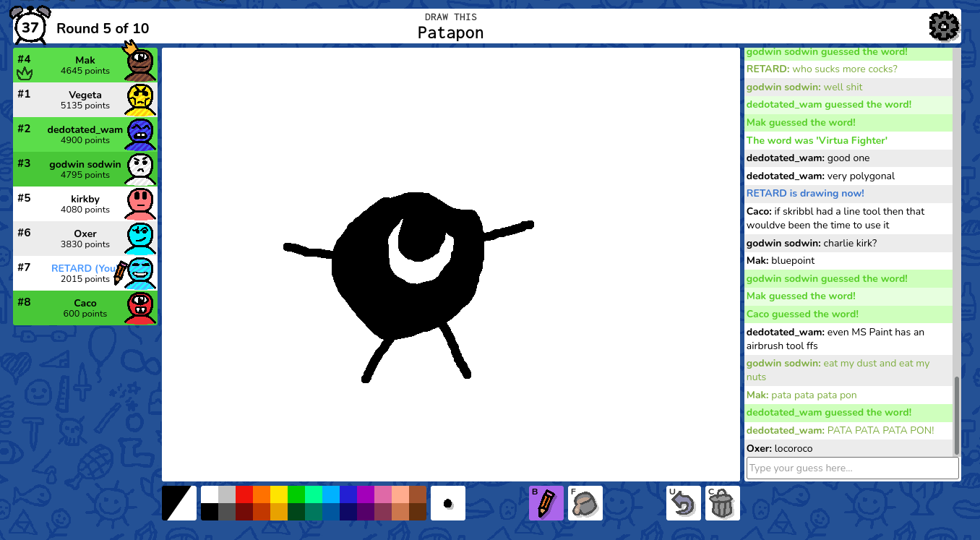This screenshot has height=540, width=980.
Task: Click Oxer's cyan avatar
Action: coord(140,239)
